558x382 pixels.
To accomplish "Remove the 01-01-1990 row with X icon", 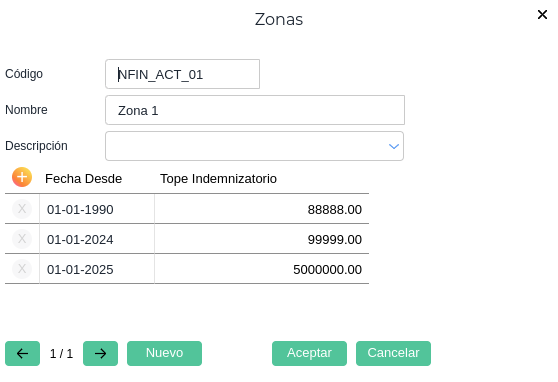I will coord(22,209).
